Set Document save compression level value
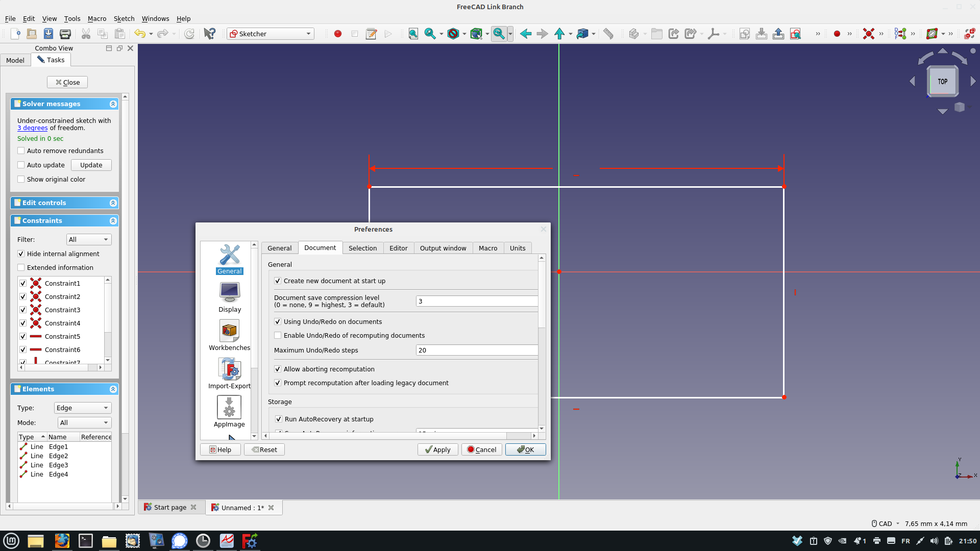The image size is (980, 551). click(476, 301)
